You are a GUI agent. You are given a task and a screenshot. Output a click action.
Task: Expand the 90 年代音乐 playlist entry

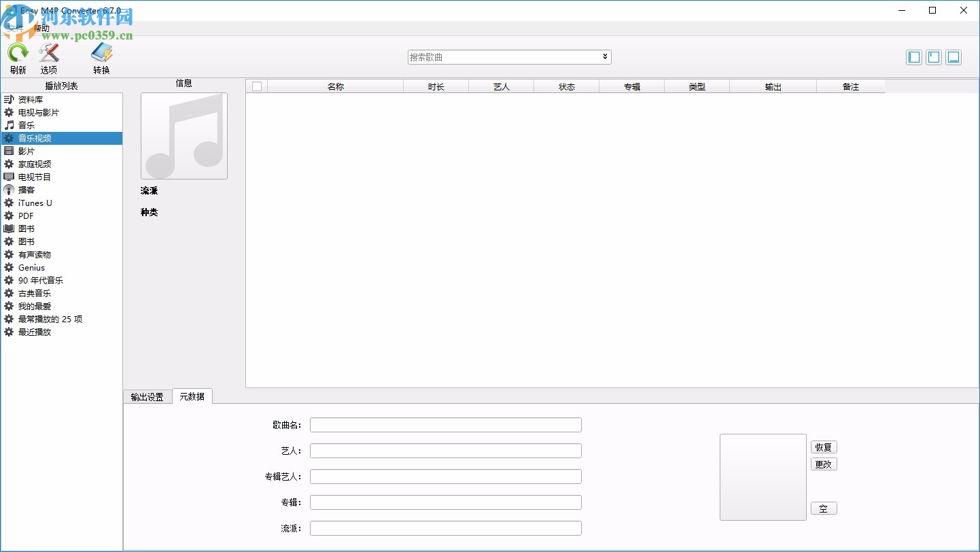point(39,280)
